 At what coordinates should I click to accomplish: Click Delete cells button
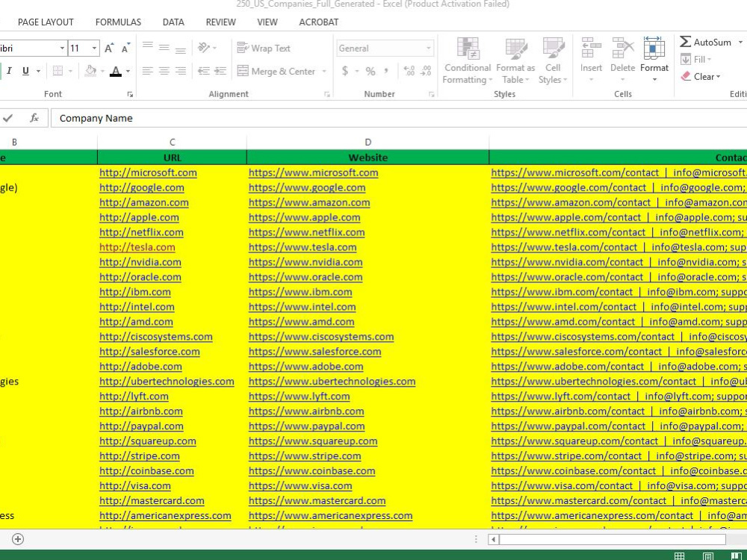(623, 60)
